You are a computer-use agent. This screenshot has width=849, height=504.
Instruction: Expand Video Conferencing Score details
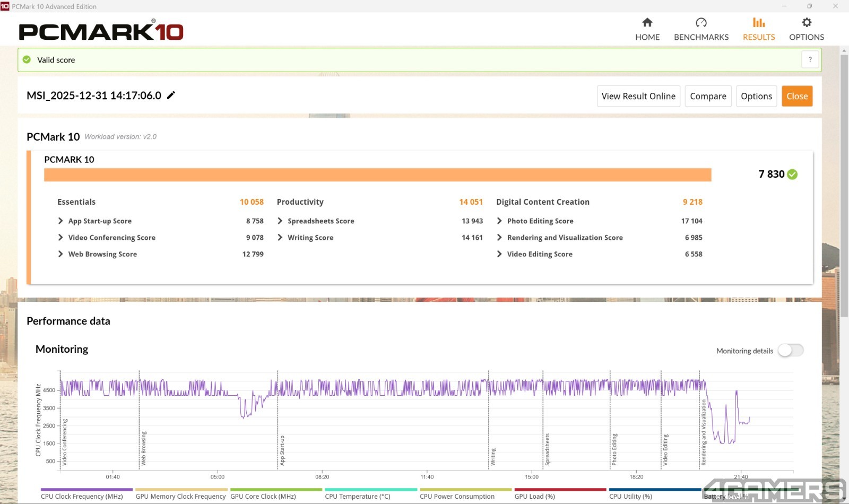click(60, 238)
